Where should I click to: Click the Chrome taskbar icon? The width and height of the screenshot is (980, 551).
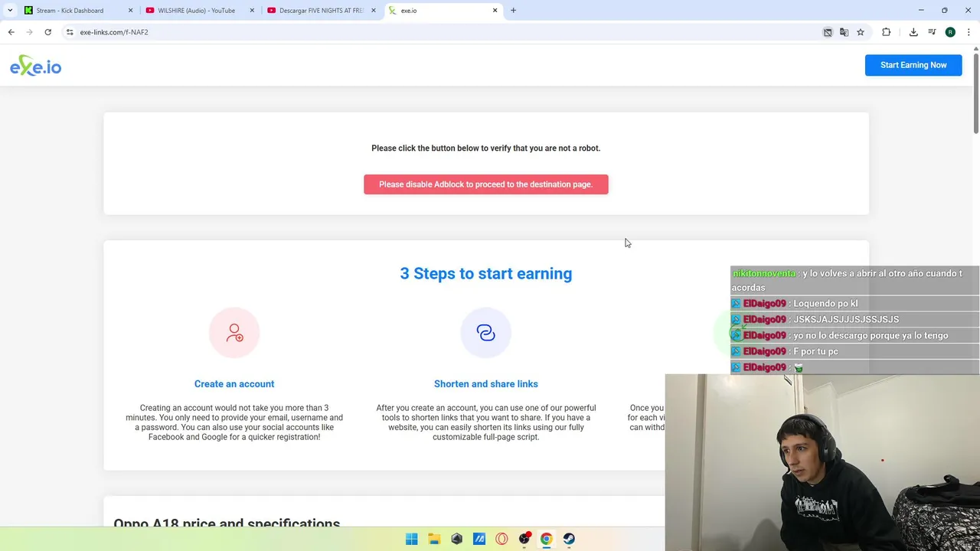(547, 539)
